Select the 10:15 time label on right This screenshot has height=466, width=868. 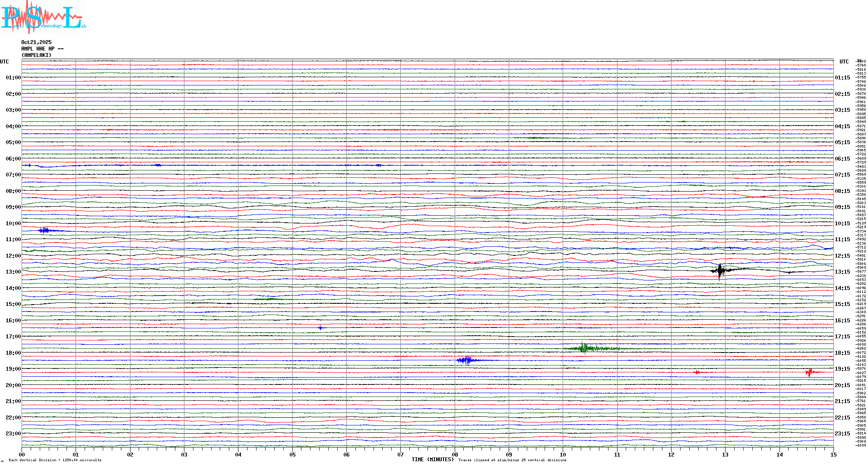(842, 224)
